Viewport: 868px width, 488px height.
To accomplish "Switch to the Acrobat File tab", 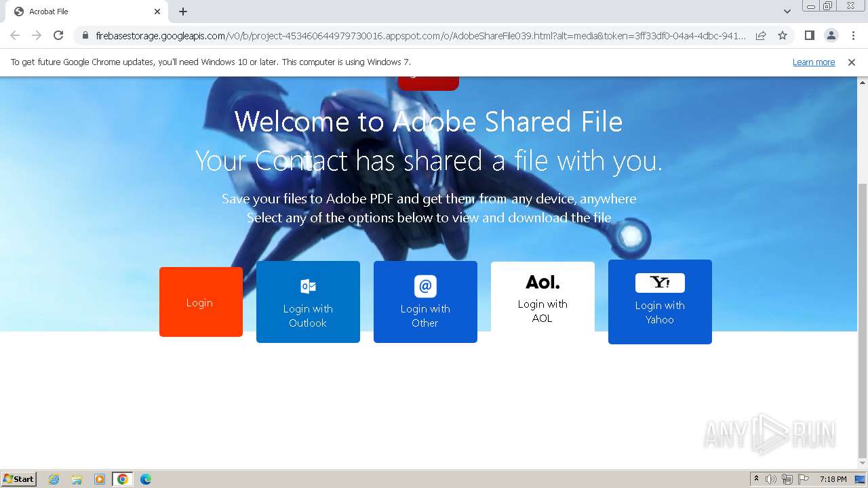I will point(88,12).
